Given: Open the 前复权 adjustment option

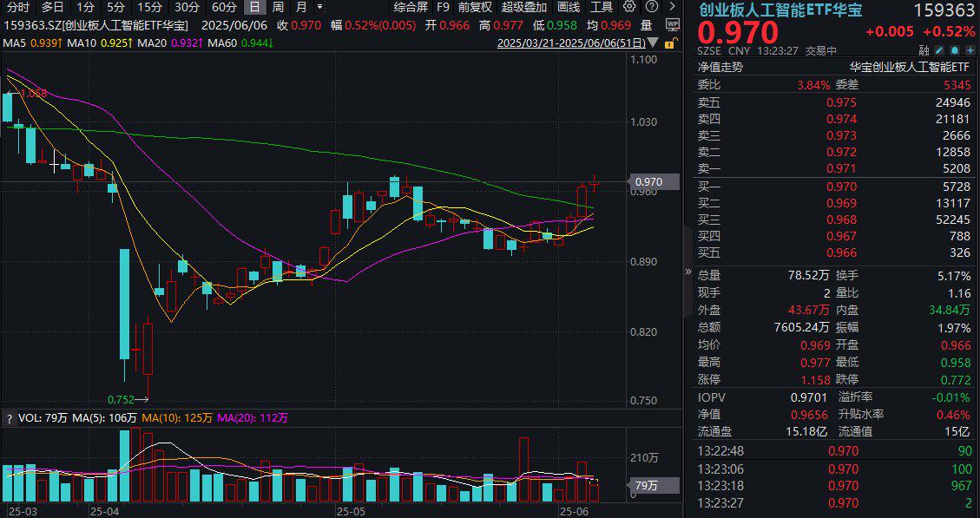Looking at the screenshot, I should pyautogui.click(x=475, y=8).
